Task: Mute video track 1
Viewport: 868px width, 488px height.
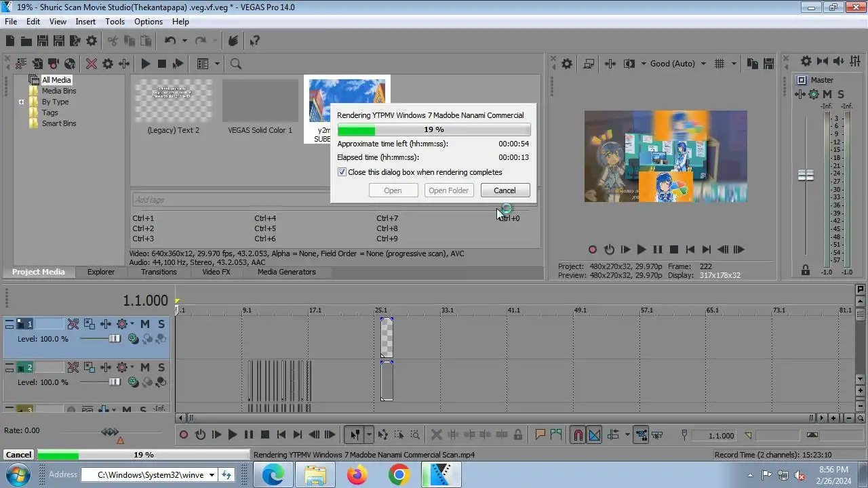Action: [144, 324]
